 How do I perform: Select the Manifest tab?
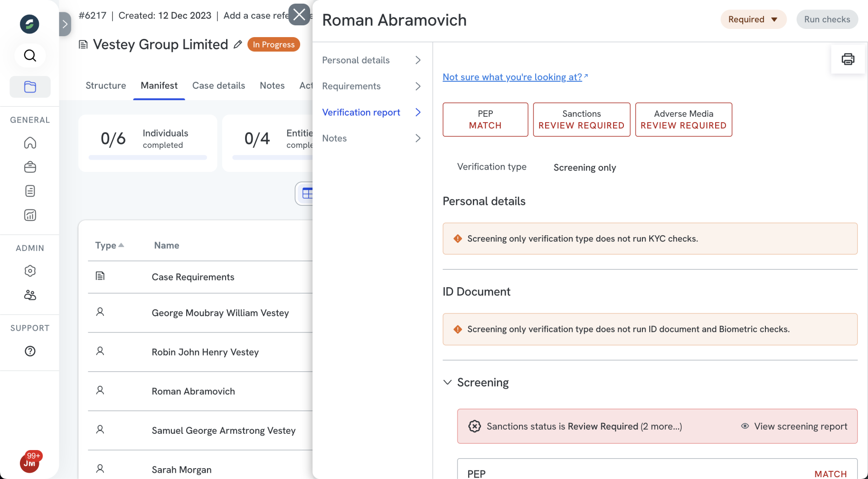[x=159, y=85]
